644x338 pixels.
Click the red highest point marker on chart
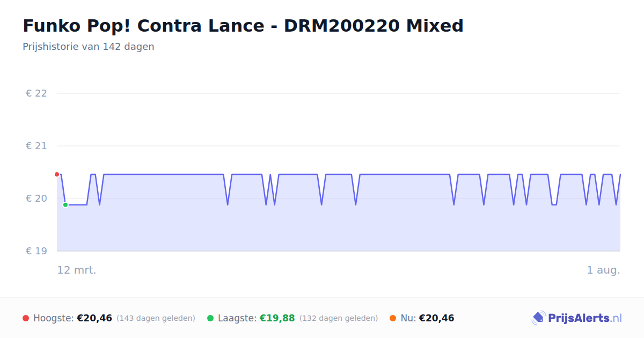tap(57, 174)
